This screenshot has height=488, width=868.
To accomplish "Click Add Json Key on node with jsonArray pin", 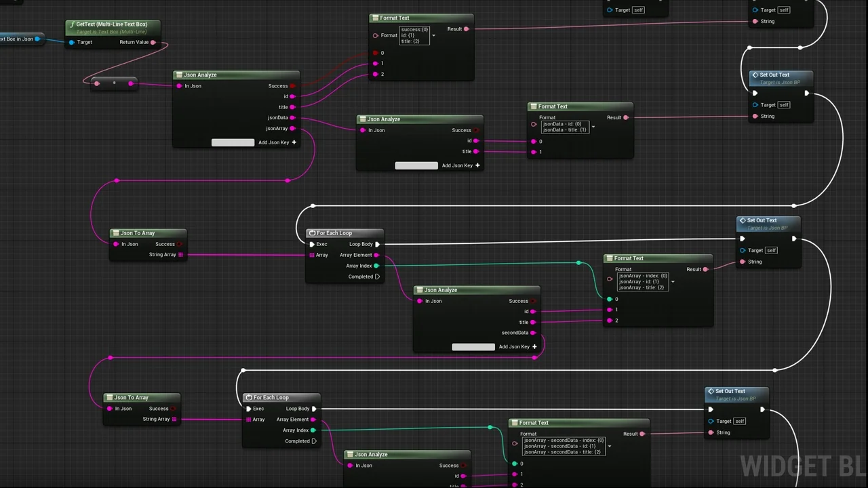I will 277,142.
